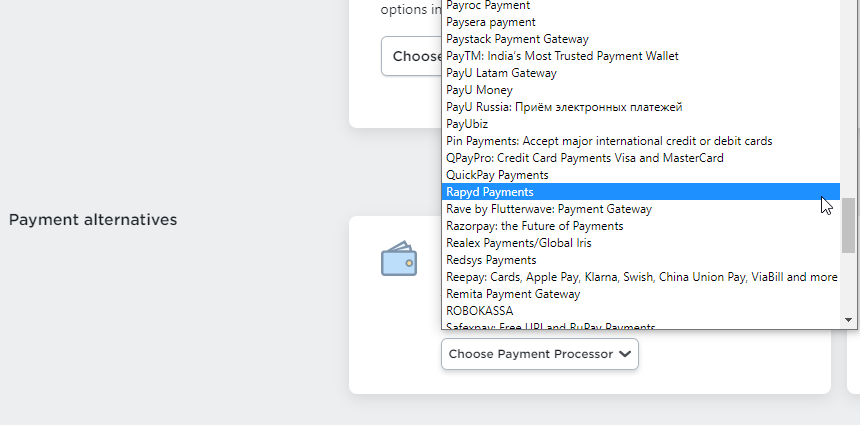The image size is (860, 425).
Task: Select Paysera payment option
Action: pyautogui.click(x=490, y=22)
